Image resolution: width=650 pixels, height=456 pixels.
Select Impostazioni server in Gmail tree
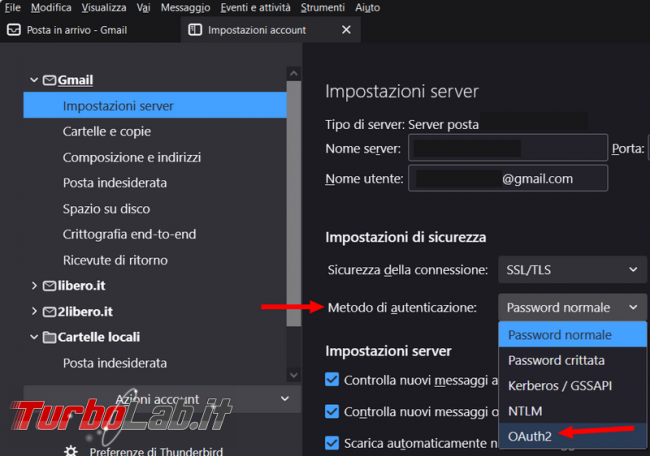pos(155,105)
